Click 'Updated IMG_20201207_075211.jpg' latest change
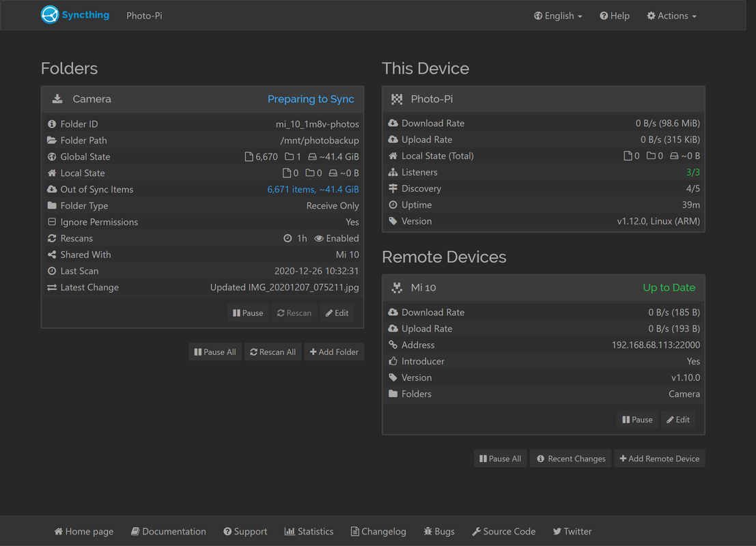Viewport: 756px width, 546px height. [285, 287]
